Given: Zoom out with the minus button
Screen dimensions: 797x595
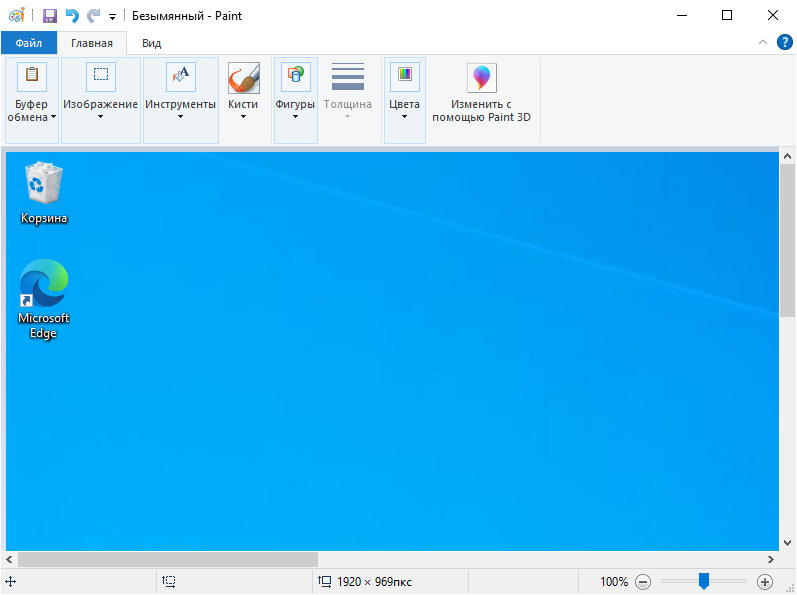Looking at the screenshot, I should pos(643,582).
